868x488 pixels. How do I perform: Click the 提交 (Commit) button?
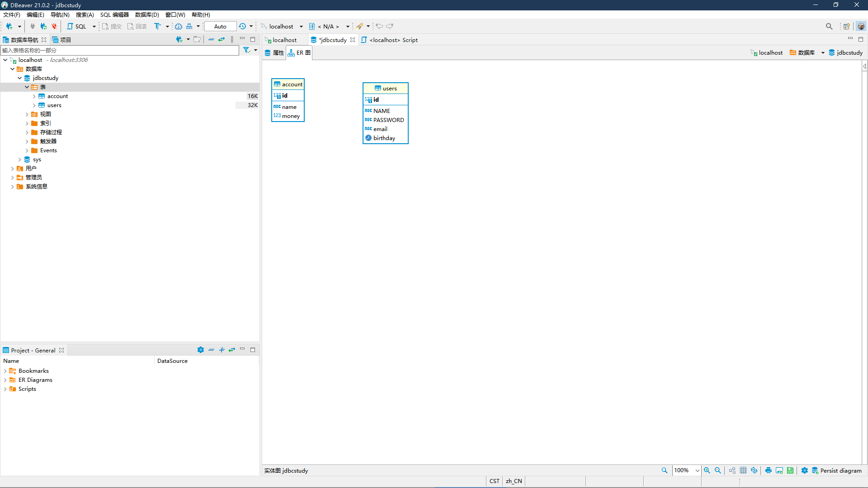click(x=112, y=26)
